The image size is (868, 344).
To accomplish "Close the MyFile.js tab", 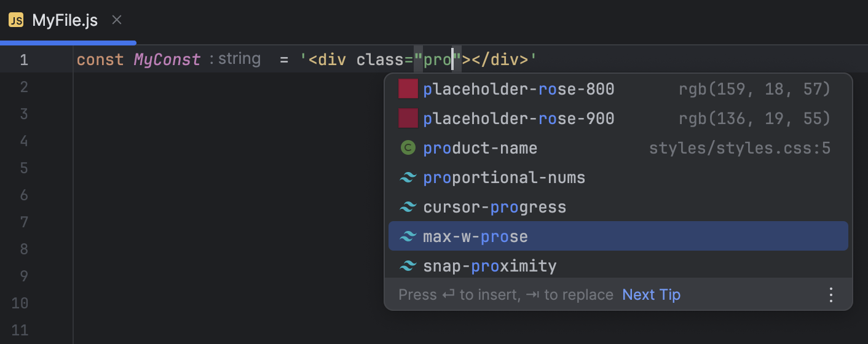I will pyautogui.click(x=117, y=20).
